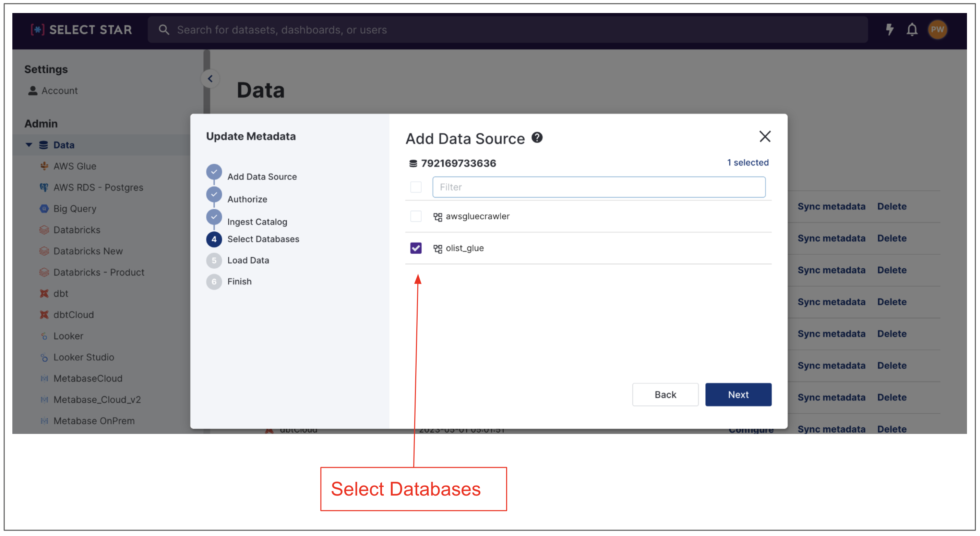Click the AWS Glue sidebar icon
This screenshot has width=980, height=536.
tap(44, 166)
